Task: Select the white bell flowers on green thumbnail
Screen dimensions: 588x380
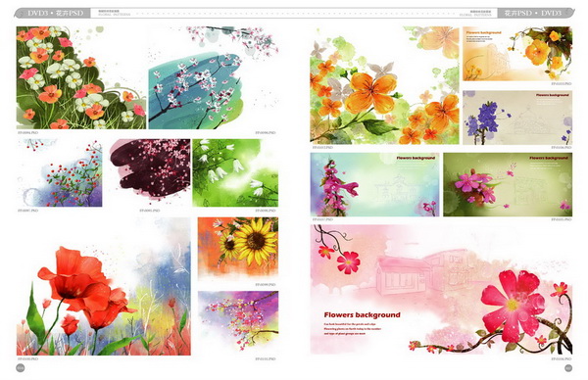Action: [x=235, y=172]
